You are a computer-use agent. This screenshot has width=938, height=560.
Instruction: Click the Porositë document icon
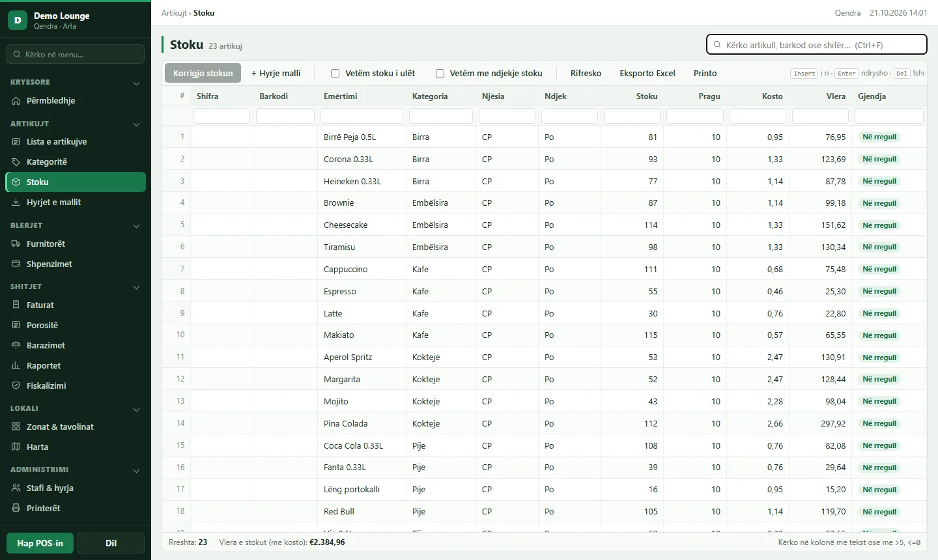(x=16, y=326)
